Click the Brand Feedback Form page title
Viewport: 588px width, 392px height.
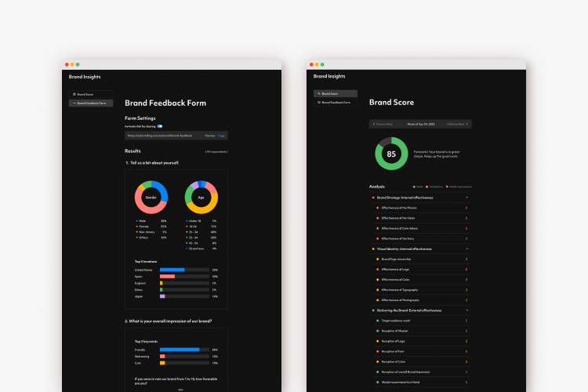pos(165,103)
